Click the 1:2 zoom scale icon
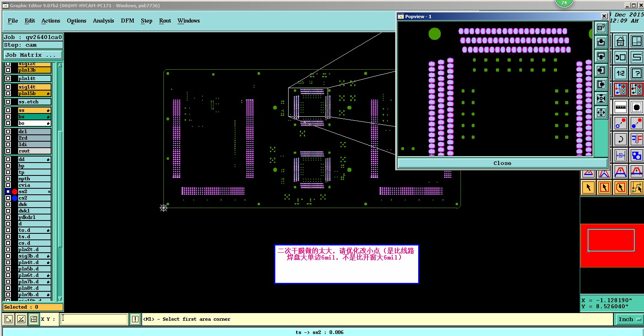This screenshot has width=644, height=336. (620, 73)
